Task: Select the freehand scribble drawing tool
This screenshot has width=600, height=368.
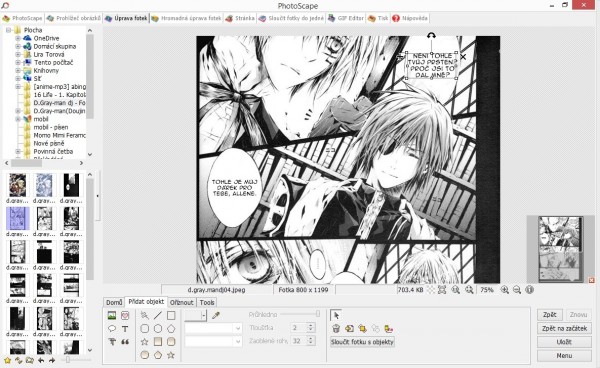Action: coord(145,315)
